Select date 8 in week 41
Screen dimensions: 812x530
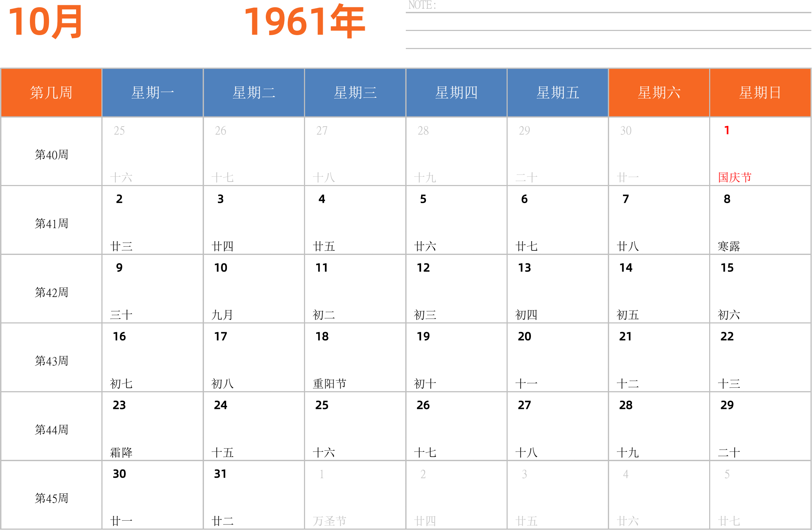[727, 199]
